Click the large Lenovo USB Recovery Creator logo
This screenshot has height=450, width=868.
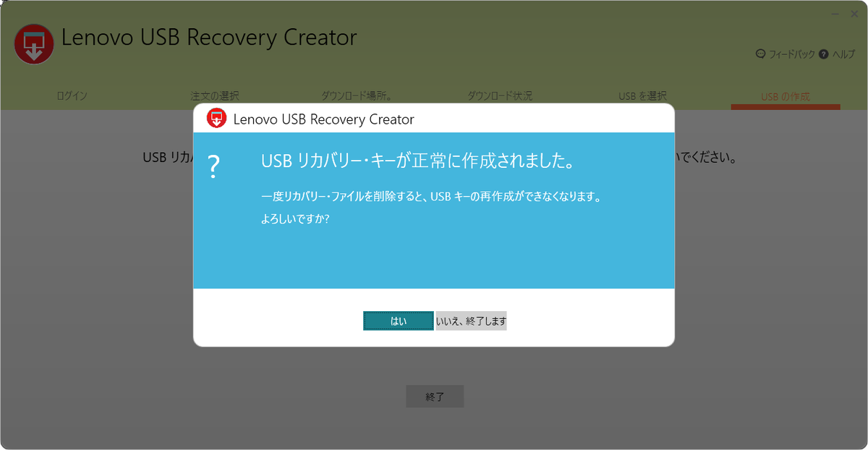[34, 43]
